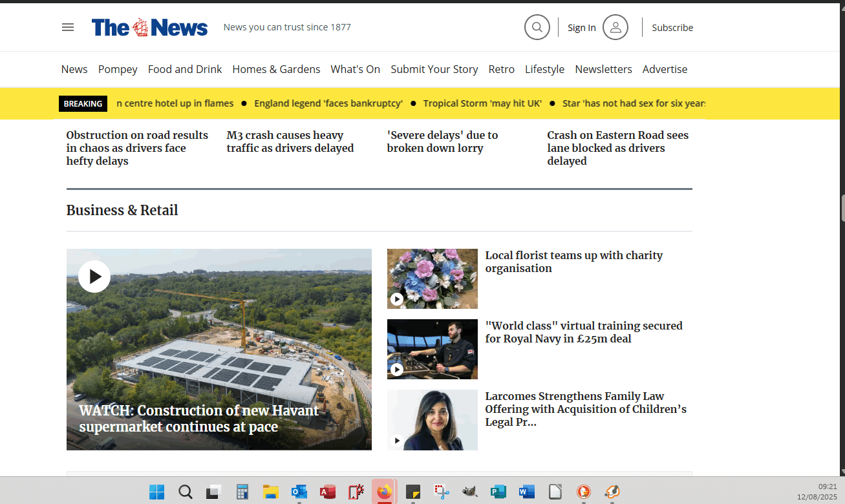The width and height of the screenshot is (845, 504).
Task: Click the user profile icon
Action: point(615,27)
